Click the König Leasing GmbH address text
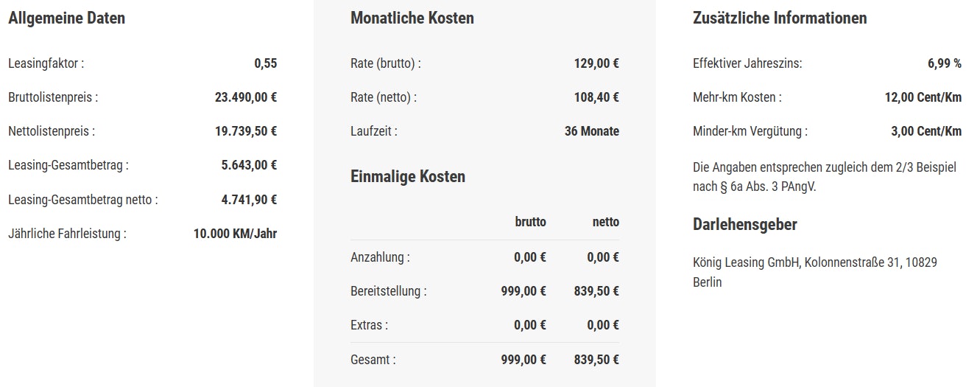Screen dimensions: 980x387 point(814,272)
